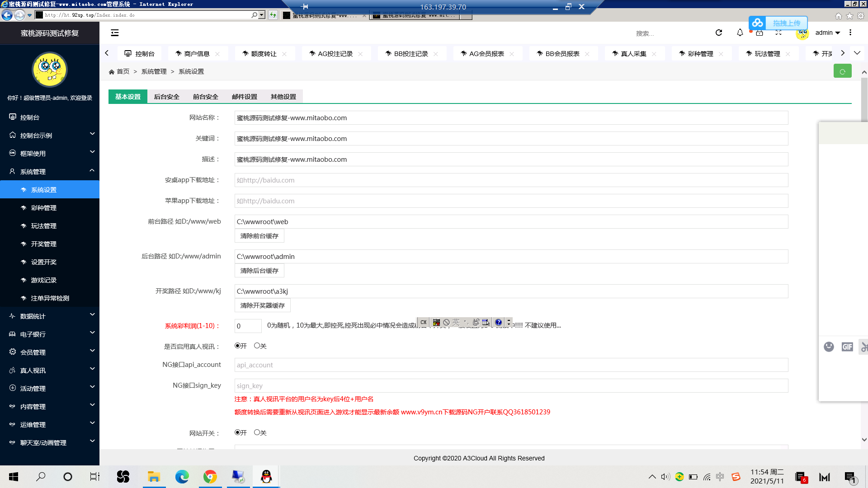Set 网站开关 (site switch) to 关 (off)
Image resolution: width=868 pixels, height=488 pixels.
point(257,432)
